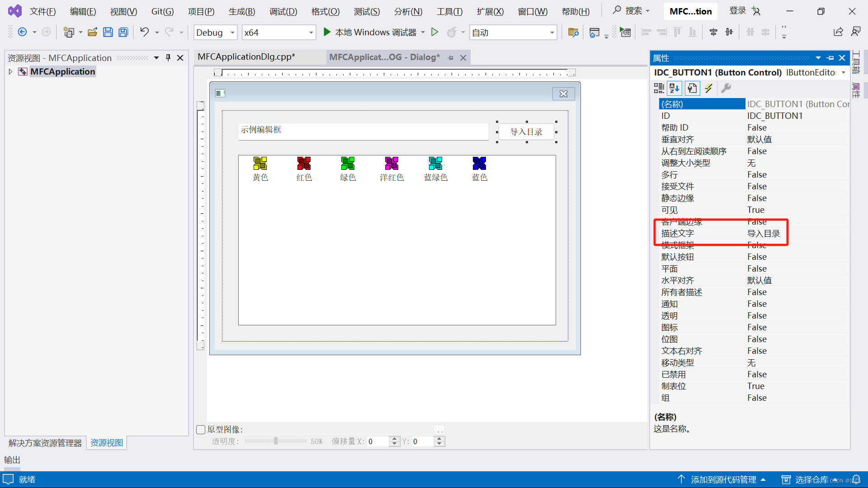Image resolution: width=868 pixels, height=488 pixels.
Task: Expand the MFCApplication tree node
Action: point(10,71)
